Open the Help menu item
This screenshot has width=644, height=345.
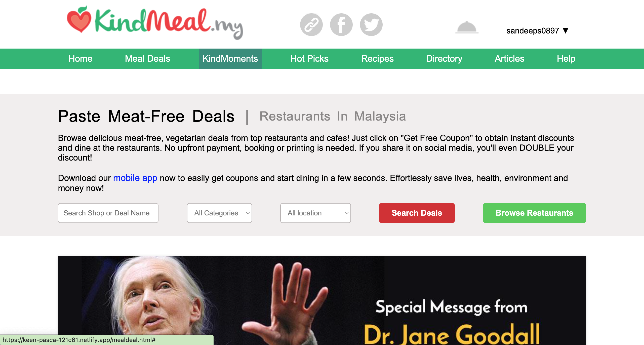point(566,59)
